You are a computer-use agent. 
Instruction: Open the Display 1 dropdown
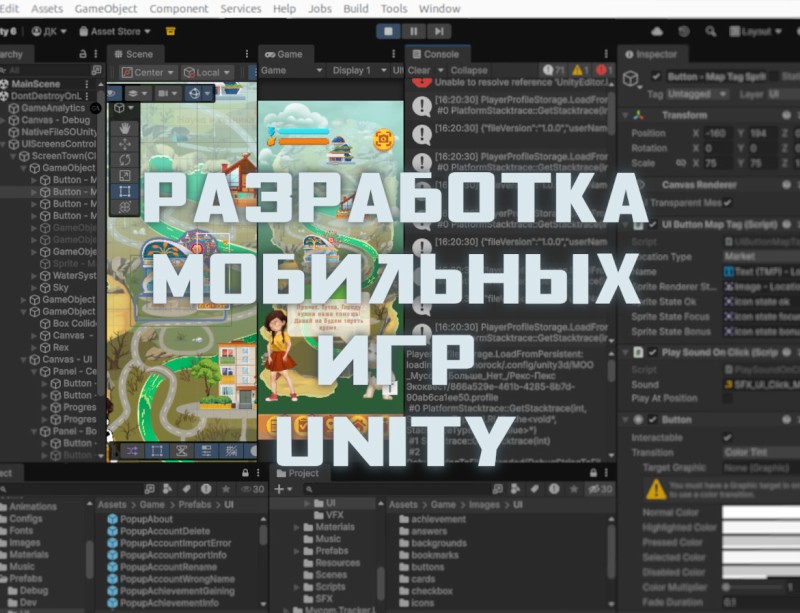(359, 70)
